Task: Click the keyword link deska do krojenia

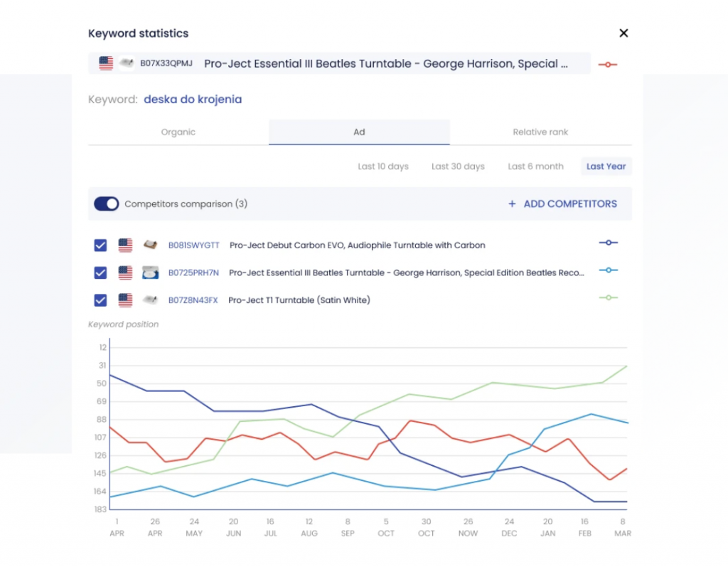Action: click(193, 100)
